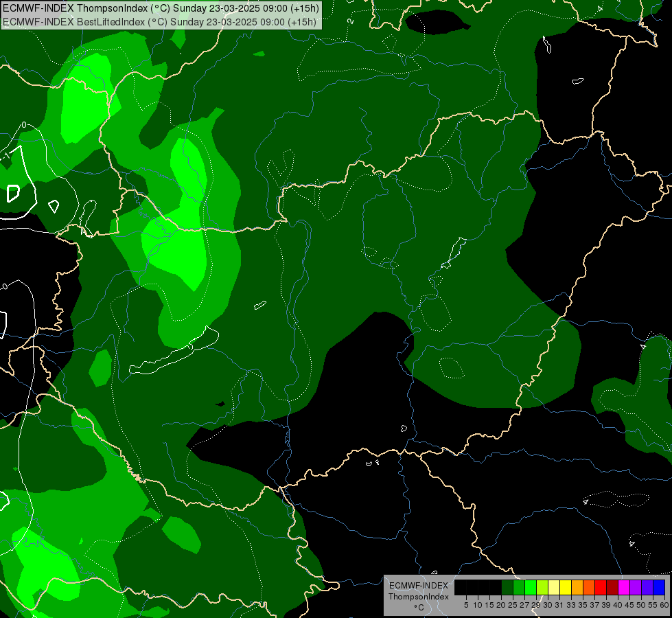Select the medium green 25–27 legend swatch
672x618 pixels.
519,587
